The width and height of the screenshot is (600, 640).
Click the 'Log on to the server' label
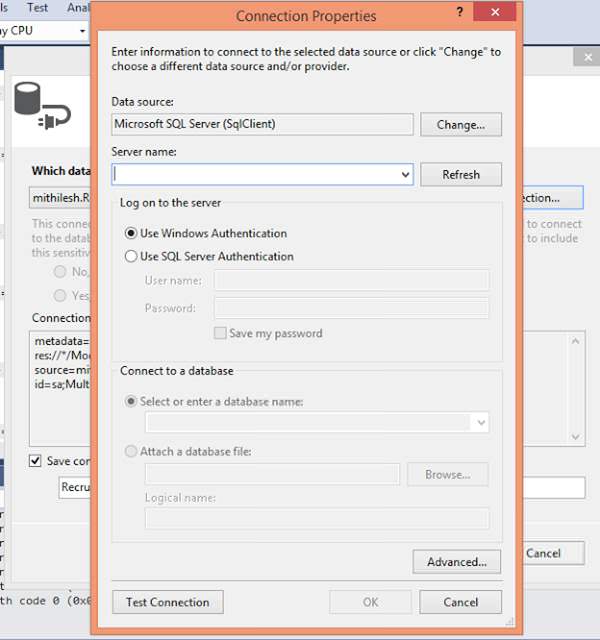tap(170, 203)
